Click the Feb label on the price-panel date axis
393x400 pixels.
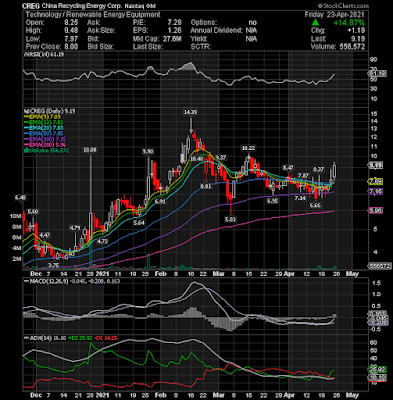161,274
